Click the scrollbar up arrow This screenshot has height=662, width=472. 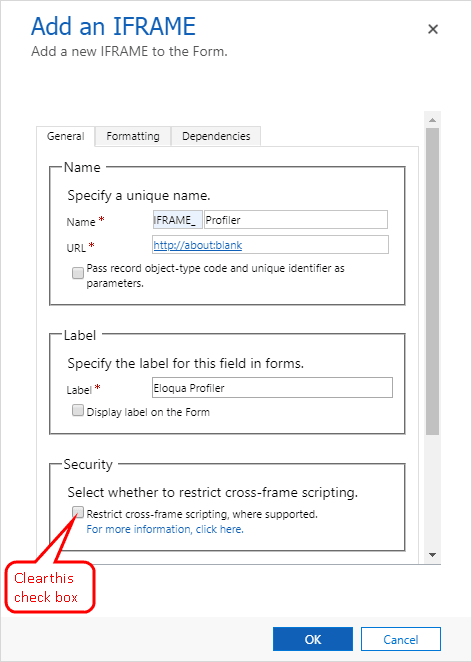click(432, 120)
